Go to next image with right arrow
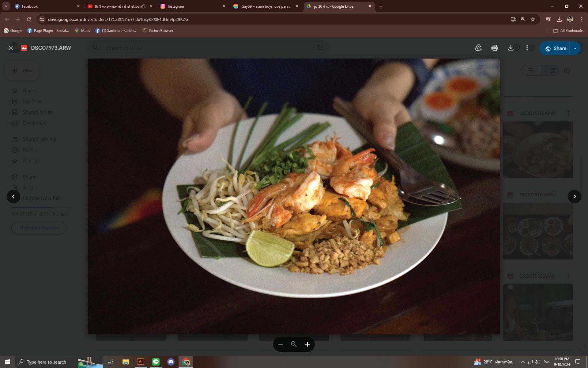This screenshot has height=368, width=588. click(574, 197)
